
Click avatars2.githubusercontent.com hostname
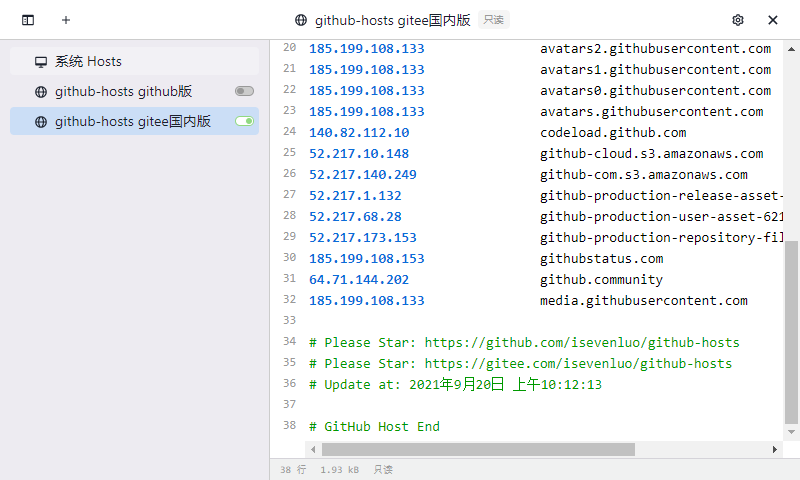tap(656, 48)
